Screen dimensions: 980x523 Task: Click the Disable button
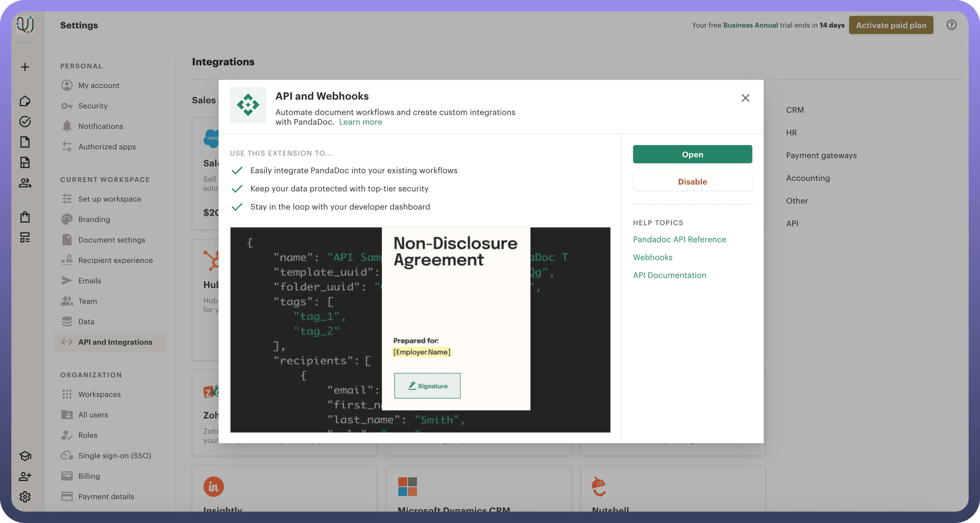(692, 182)
